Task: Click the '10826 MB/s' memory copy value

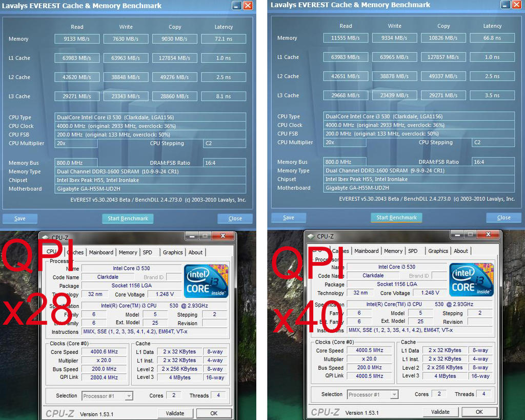Action: click(443, 38)
